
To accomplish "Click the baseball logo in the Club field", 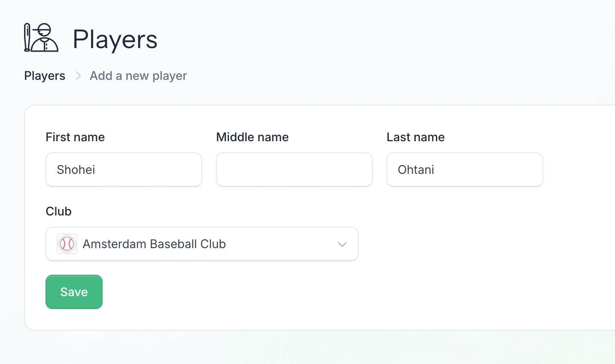I will tap(67, 244).
